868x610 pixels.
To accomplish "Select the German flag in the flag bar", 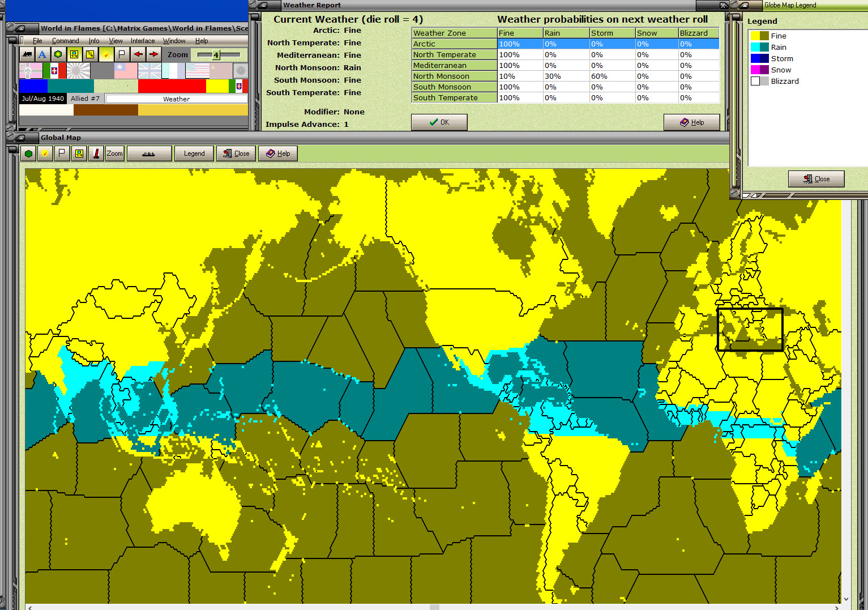I will (x=29, y=70).
